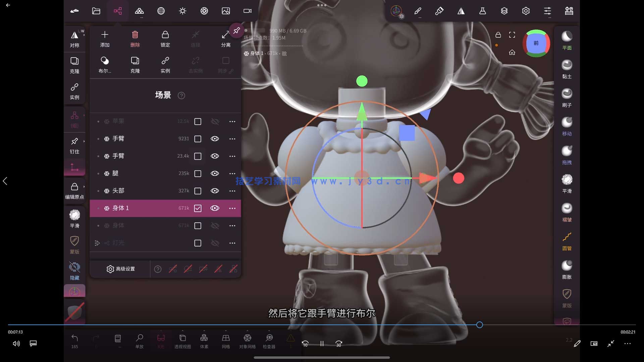
Task: Uncheck the 身体 1 selection checkbox
Action: 198,208
